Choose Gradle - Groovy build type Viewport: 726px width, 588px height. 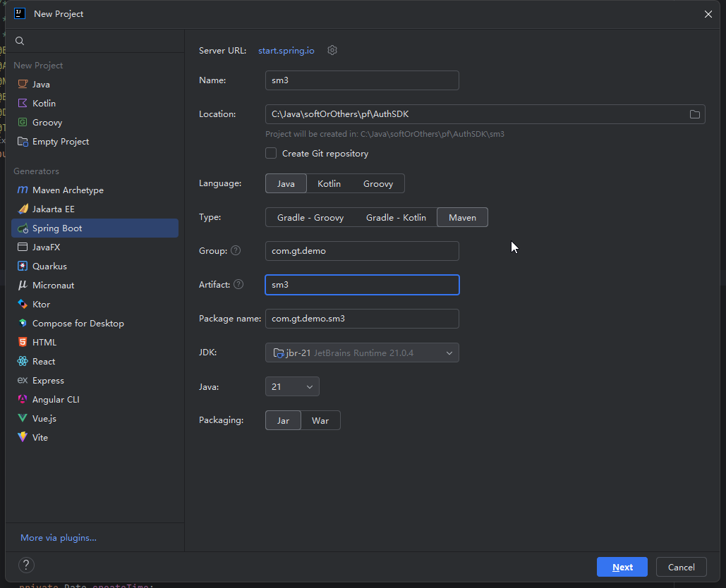point(310,217)
